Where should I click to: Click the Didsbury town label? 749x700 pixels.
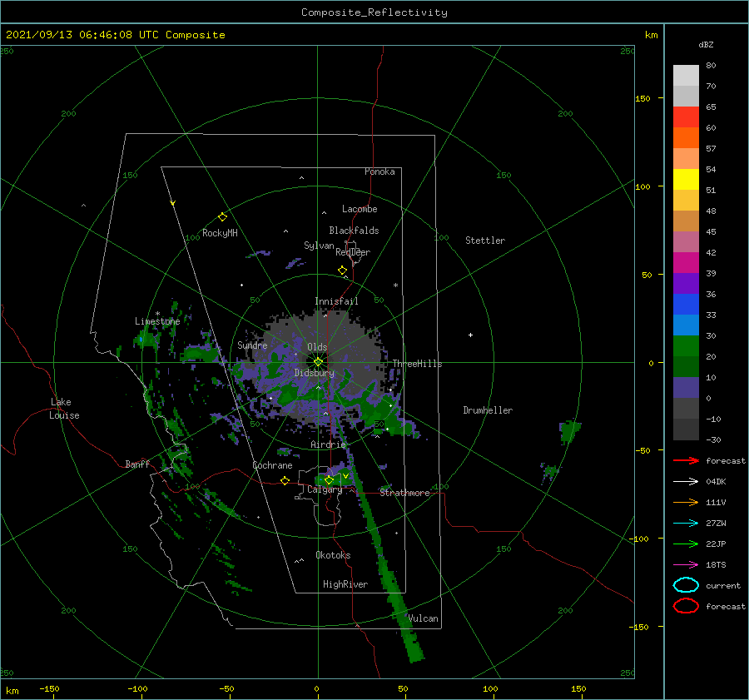tap(315, 373)
